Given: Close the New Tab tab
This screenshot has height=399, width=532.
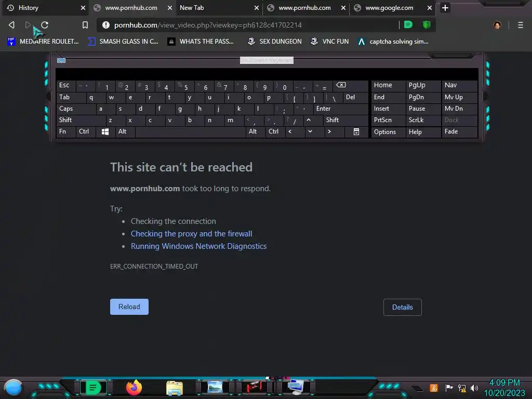Looking at the screenshot, I should [257, 7].
